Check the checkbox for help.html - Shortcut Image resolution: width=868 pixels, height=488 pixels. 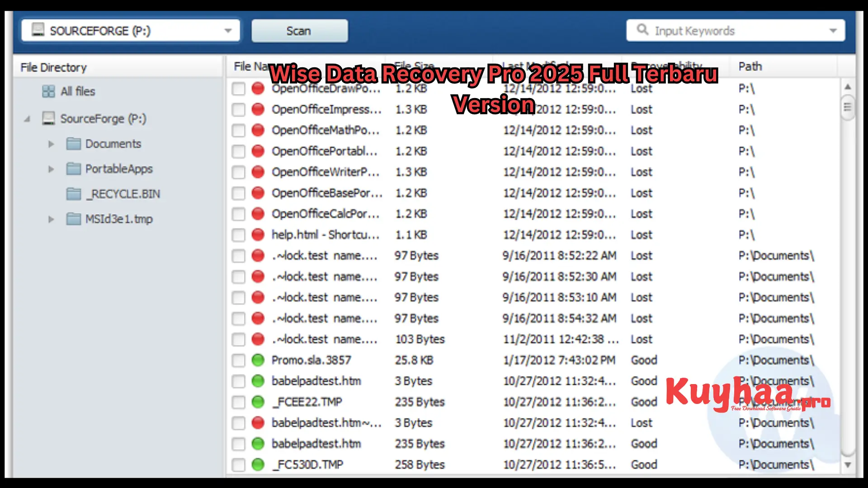click(239, 235)
